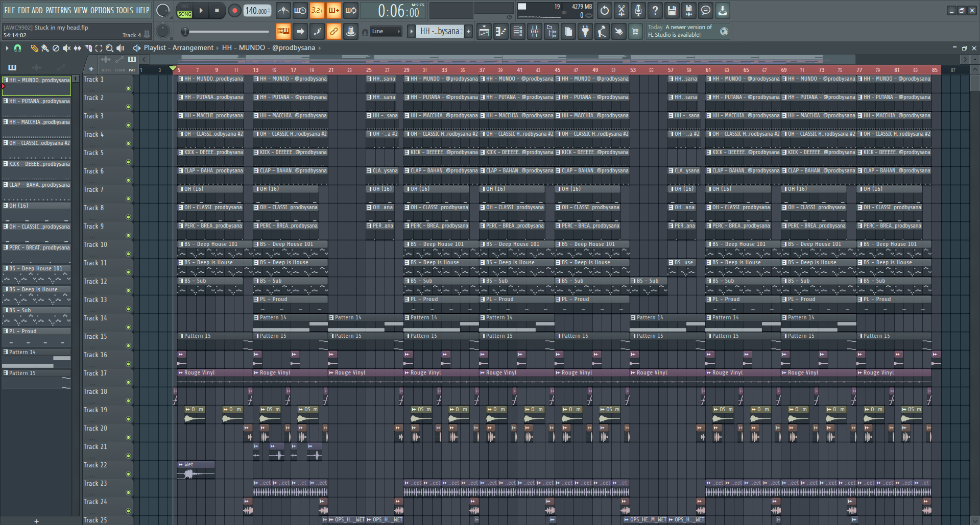The image size is (980, 525).
Task: Mute Track 12 with its green LED
Action: pyautogui.click(x=128, y=290)
